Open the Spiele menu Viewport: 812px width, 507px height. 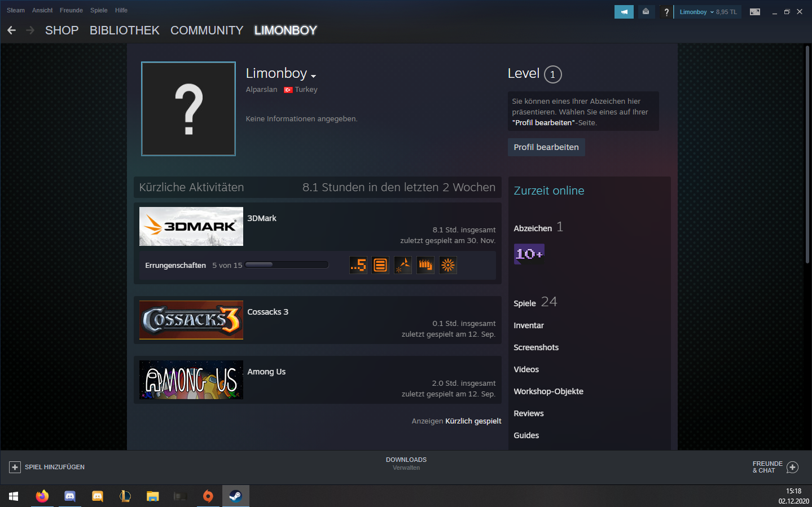(x=99, y=10)
